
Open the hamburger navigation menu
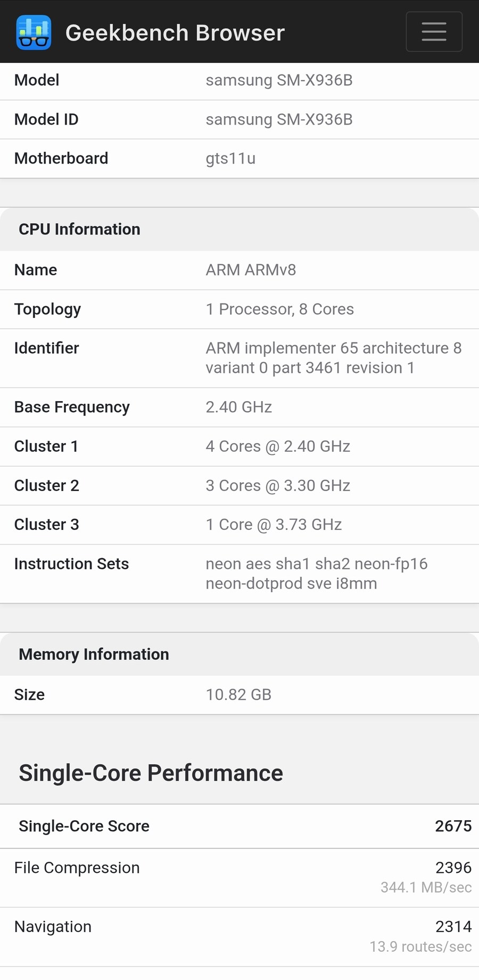pos(434,32)
